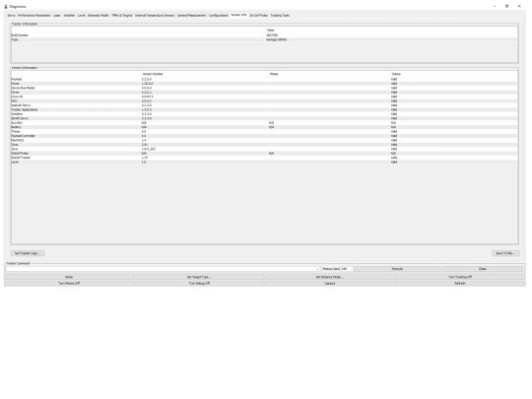This screenshot has height=399, width=532.
Task: Click Turn Debug Off button
Action: tap(199, 284)
